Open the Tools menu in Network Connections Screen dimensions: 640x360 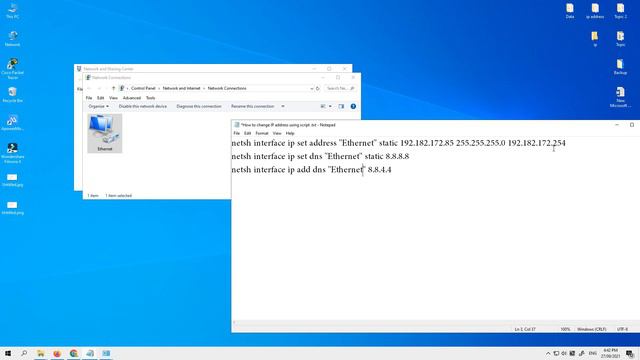(151, 98)
